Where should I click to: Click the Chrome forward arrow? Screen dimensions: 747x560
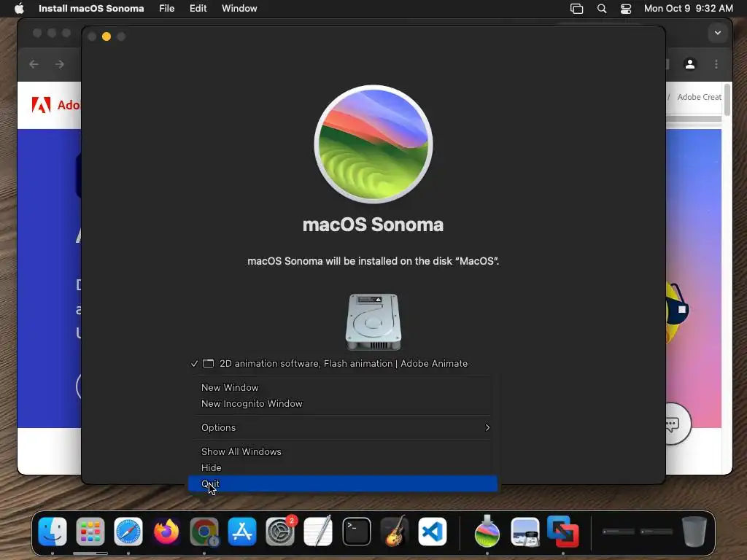click(60, 64)
